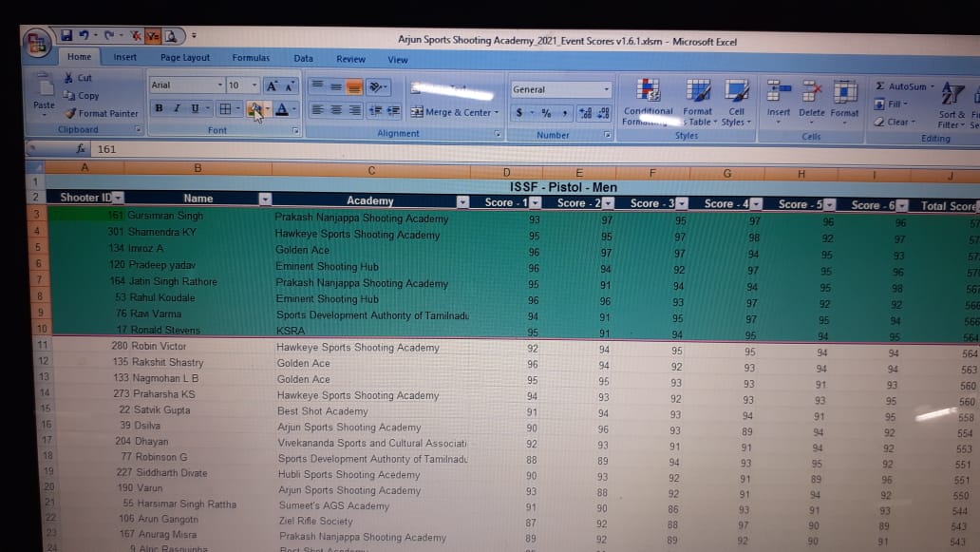Toggle Middle Align vertical alignment

(x=335, y=86)
